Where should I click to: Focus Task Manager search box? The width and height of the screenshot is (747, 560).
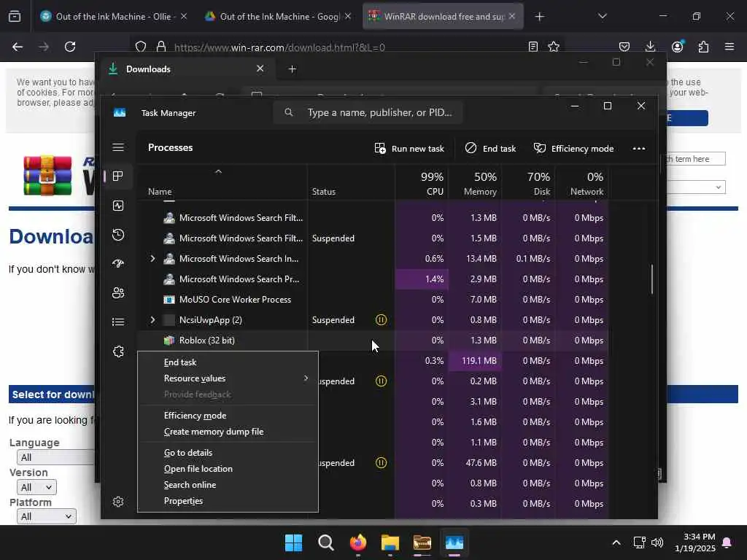pos(368,112)
